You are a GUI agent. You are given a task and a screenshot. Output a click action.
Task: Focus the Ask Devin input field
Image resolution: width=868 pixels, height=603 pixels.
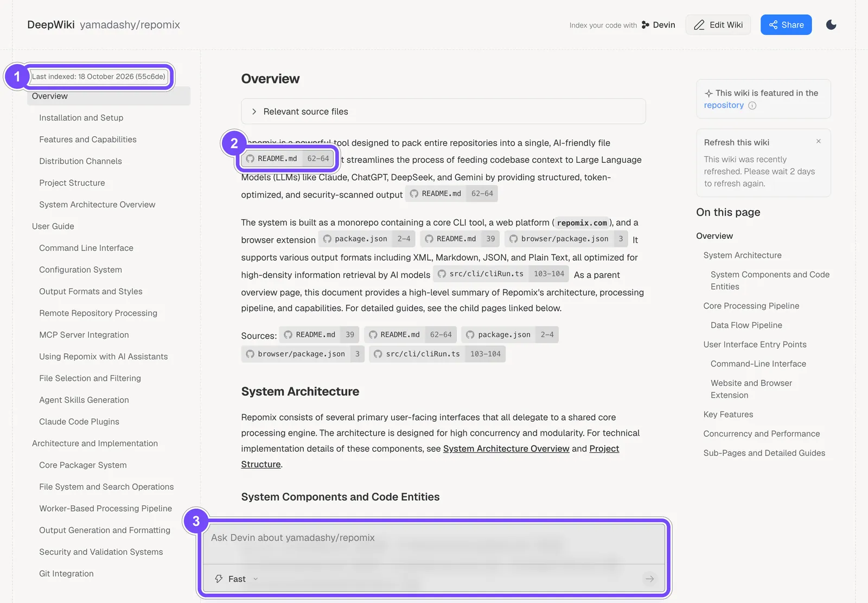coord(434,543)
